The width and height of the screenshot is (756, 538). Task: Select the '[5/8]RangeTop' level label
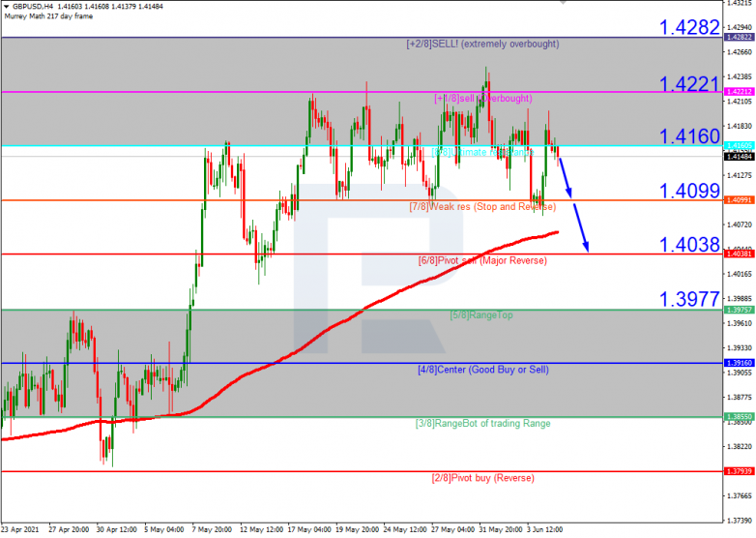tap(481, 315)
